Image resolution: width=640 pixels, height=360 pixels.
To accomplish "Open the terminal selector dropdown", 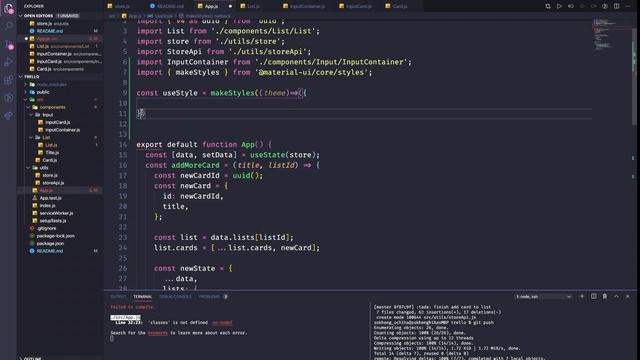I will 543,297.
